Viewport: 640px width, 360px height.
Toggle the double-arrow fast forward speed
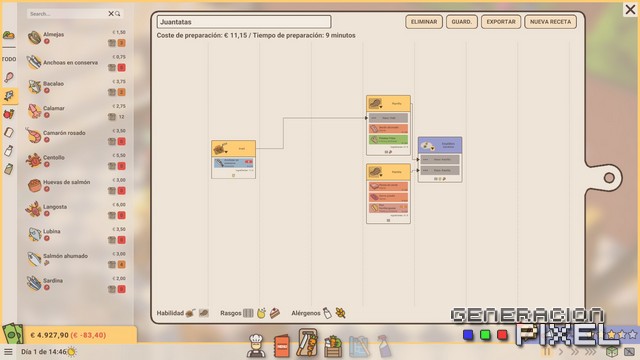click(575, 351)
